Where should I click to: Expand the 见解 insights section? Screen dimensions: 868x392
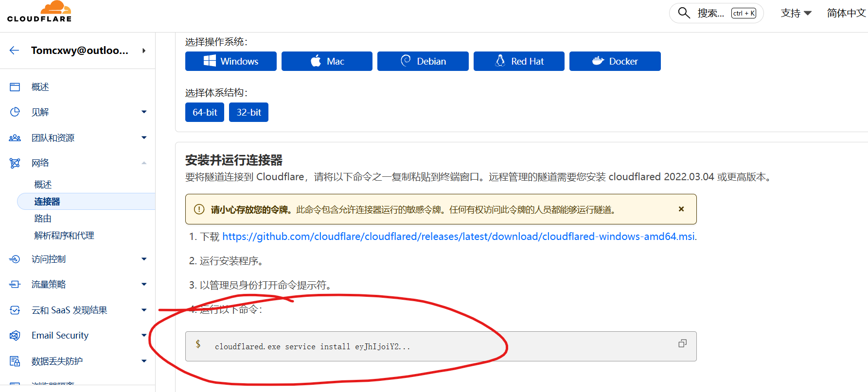144,112
